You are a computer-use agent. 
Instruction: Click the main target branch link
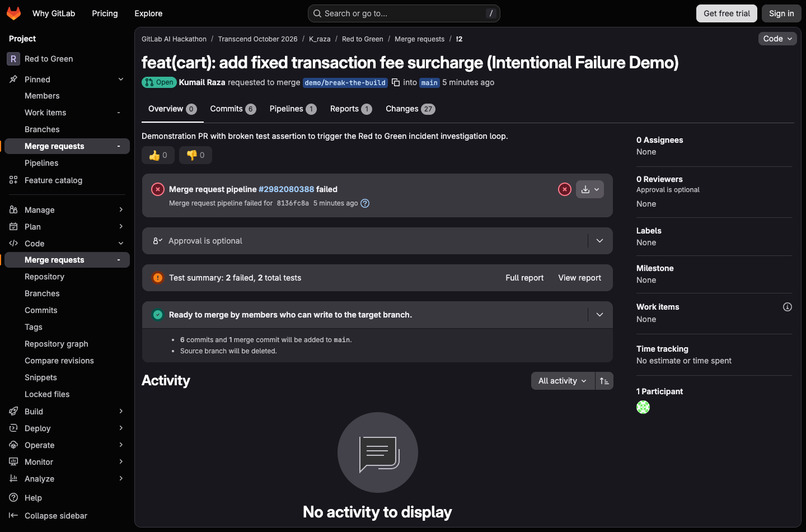[429, 83]
